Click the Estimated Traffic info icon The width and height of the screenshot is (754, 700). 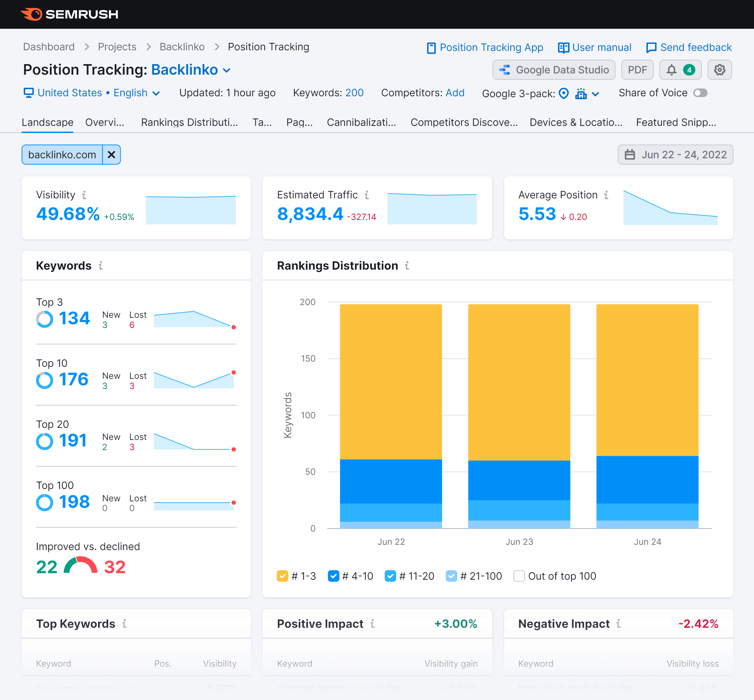pyautogui.click(x=367, y=195)
